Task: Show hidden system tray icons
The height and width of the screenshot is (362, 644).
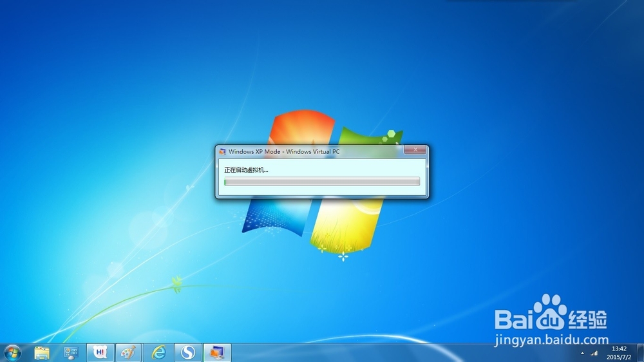Action: (x=582, y=354)
